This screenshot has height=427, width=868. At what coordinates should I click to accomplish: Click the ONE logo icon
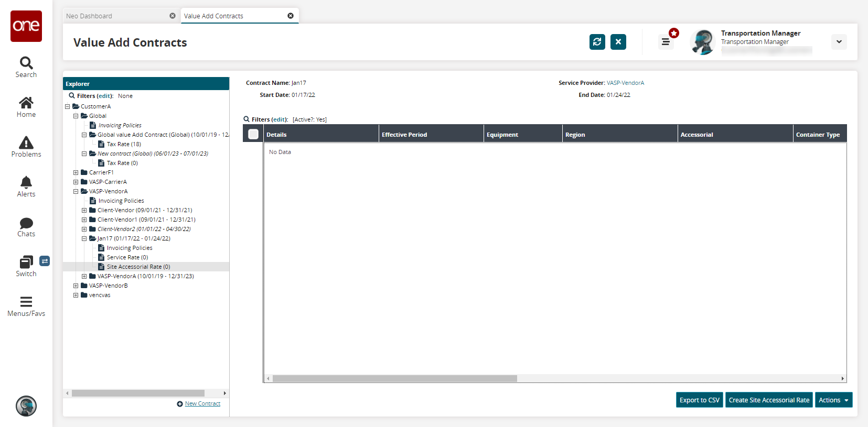(x=26, y=26)
